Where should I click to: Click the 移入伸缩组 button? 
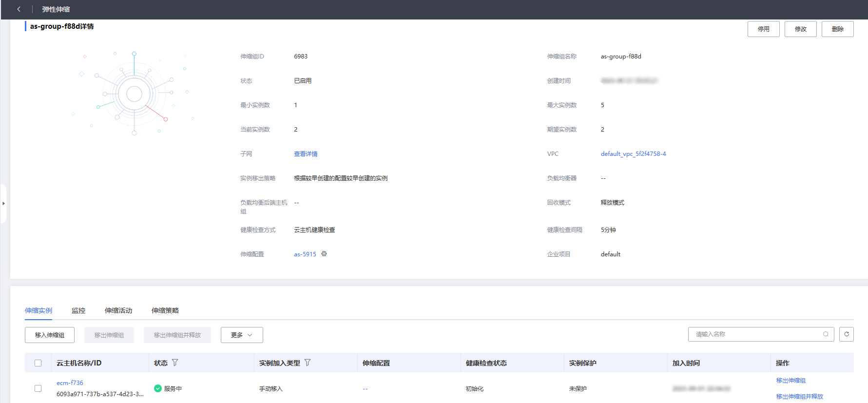pyautogui.click(x=50, y=335)
